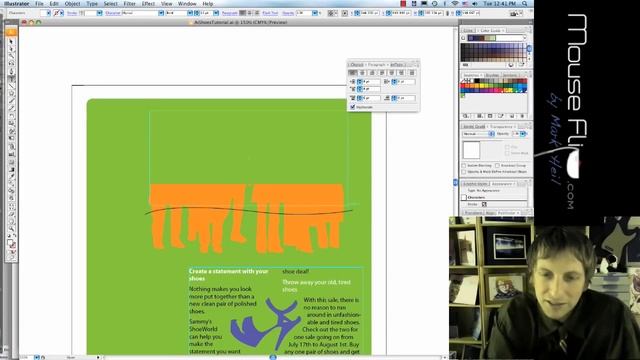This screenshot has height=360, width=640.
Task: Align paragraph center in Paragraph panel
Action: pos(362,73)
